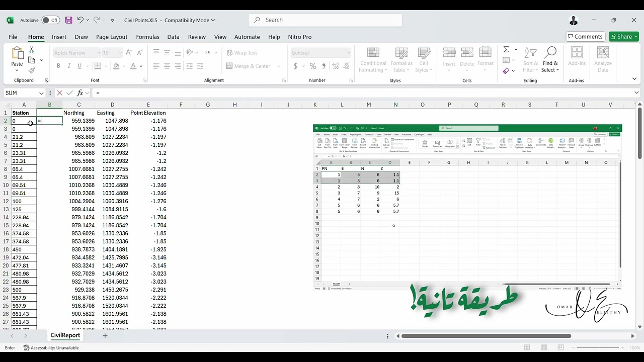Click the AutoSum sigma icon
The height and width of the screenshot is (362, 644).
point(506,49)
